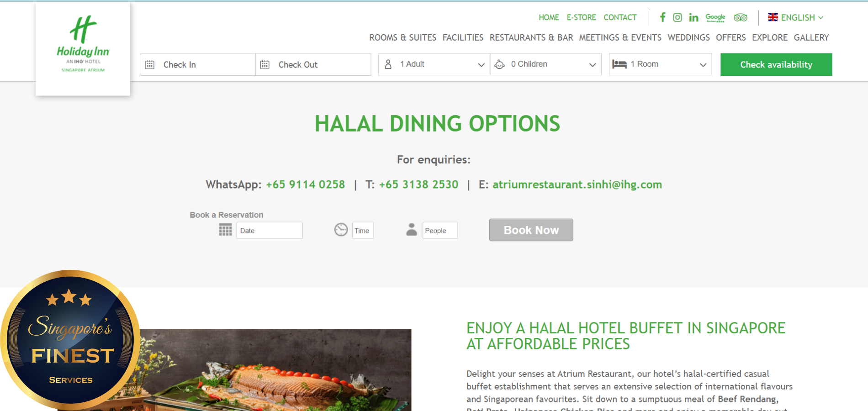Click Singapore's Finest Services badge
Screen dimensions: 868x411
[70, 339]
